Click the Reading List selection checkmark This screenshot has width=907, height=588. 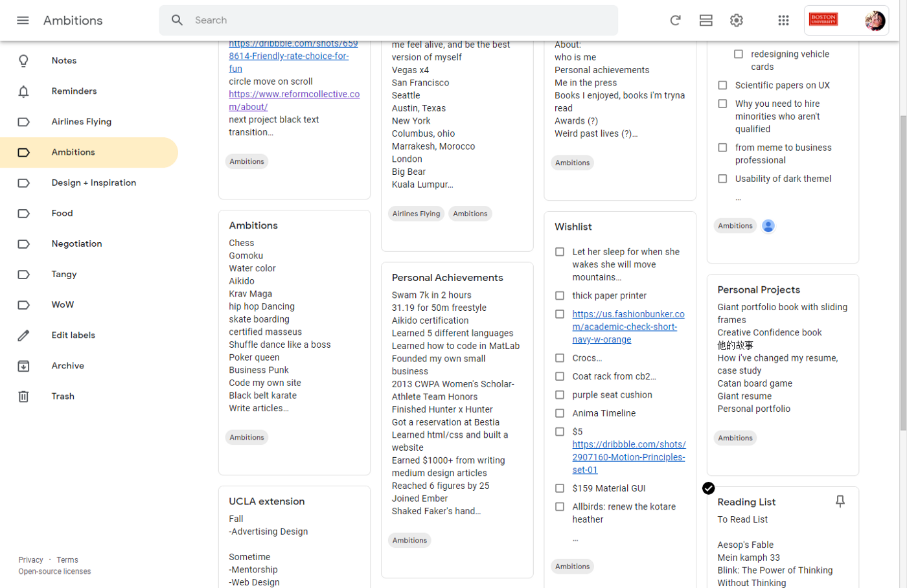coord(709,488)
